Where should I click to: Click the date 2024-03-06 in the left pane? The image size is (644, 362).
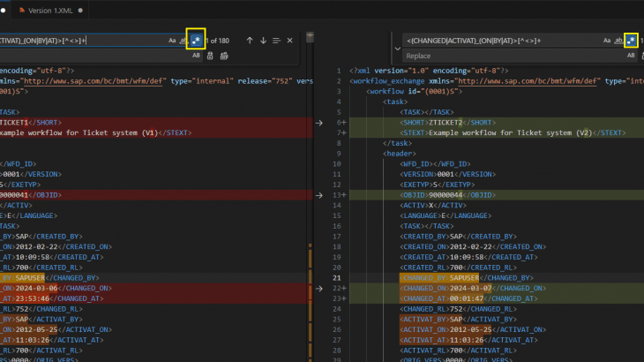point(36,288)
